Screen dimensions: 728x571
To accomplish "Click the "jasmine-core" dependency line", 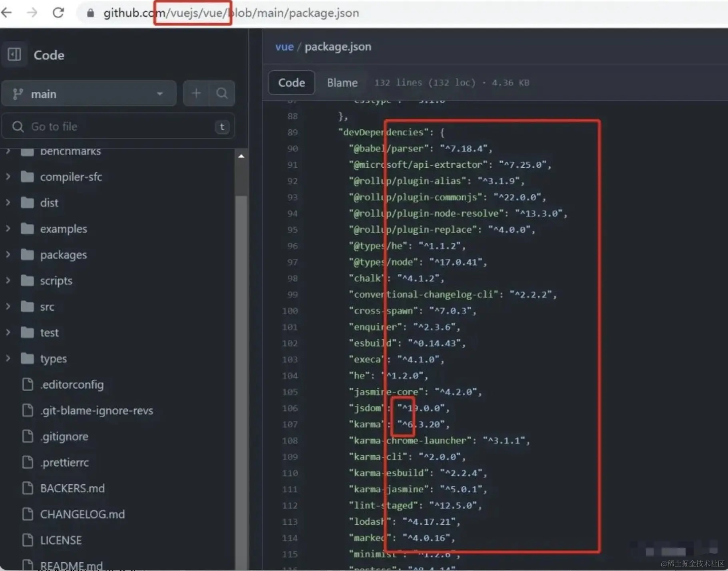I will point(415,392).
